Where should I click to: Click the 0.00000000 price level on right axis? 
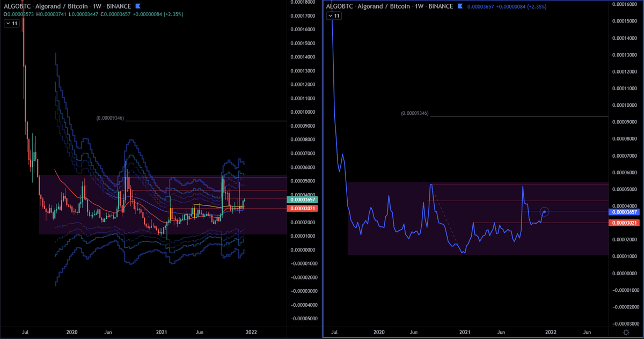click(x=625, y=273)
